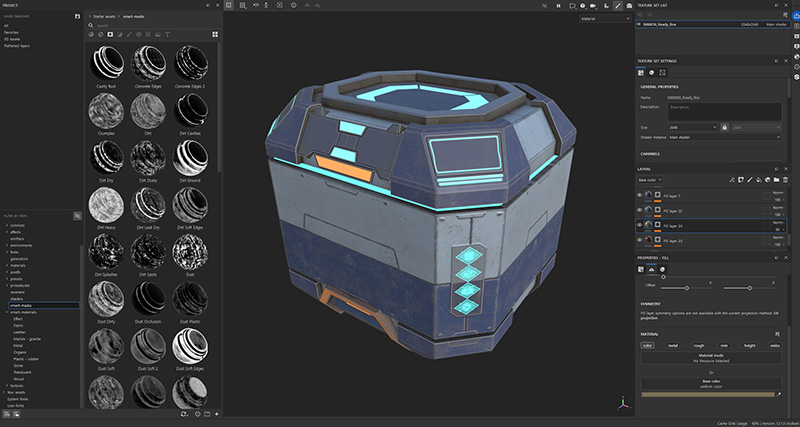Open the third tab icon in Texture Set Settings
Viewport: 800px width, 427px height.
tap(662, 72)
